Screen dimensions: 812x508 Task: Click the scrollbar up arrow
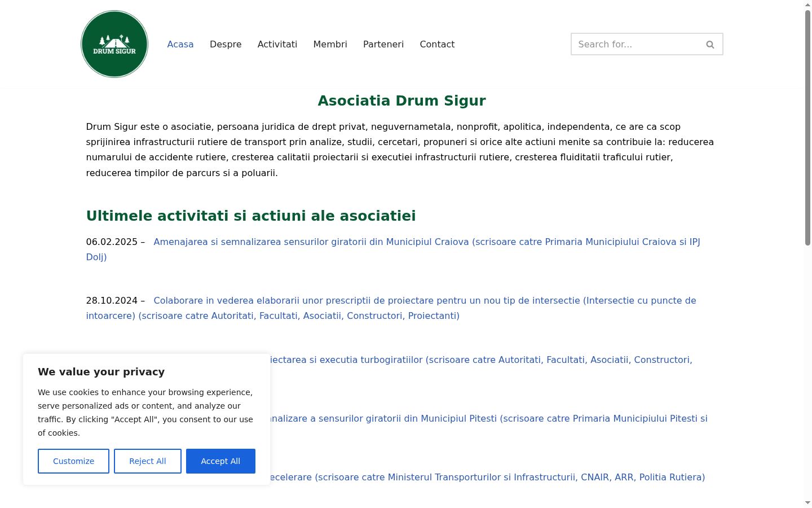807,5
